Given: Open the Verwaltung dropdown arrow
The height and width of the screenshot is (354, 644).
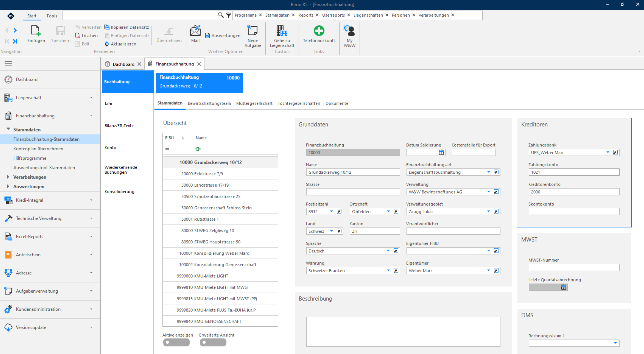Looking at the screenshot, I should [488, 192].
